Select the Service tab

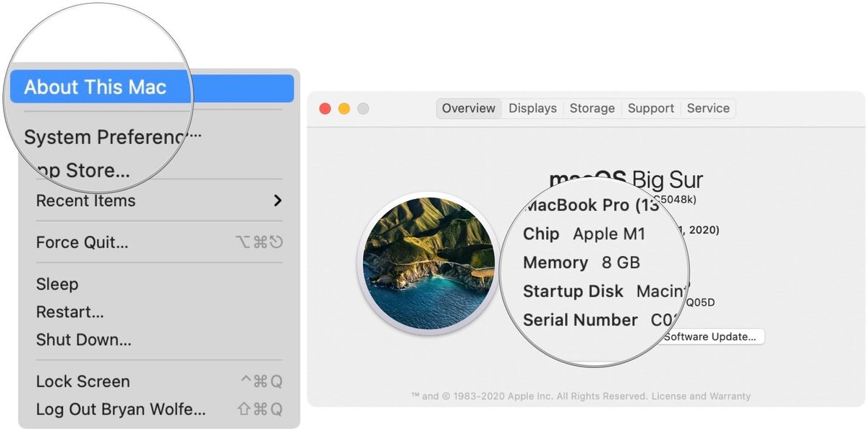[x=708, y=108]
